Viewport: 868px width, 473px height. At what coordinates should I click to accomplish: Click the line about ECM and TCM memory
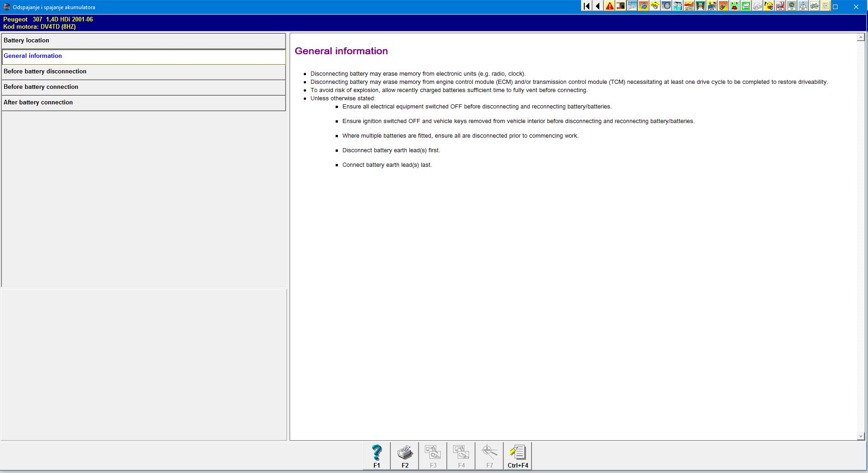coord(569,82)
